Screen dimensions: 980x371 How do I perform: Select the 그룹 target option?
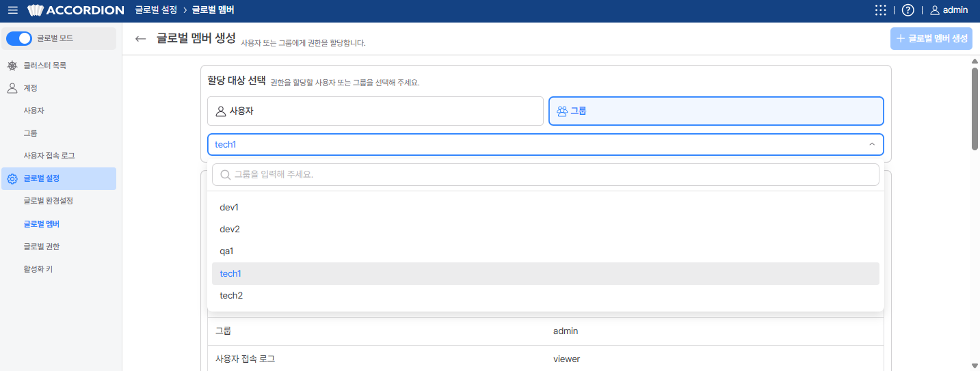pos(716,111)
